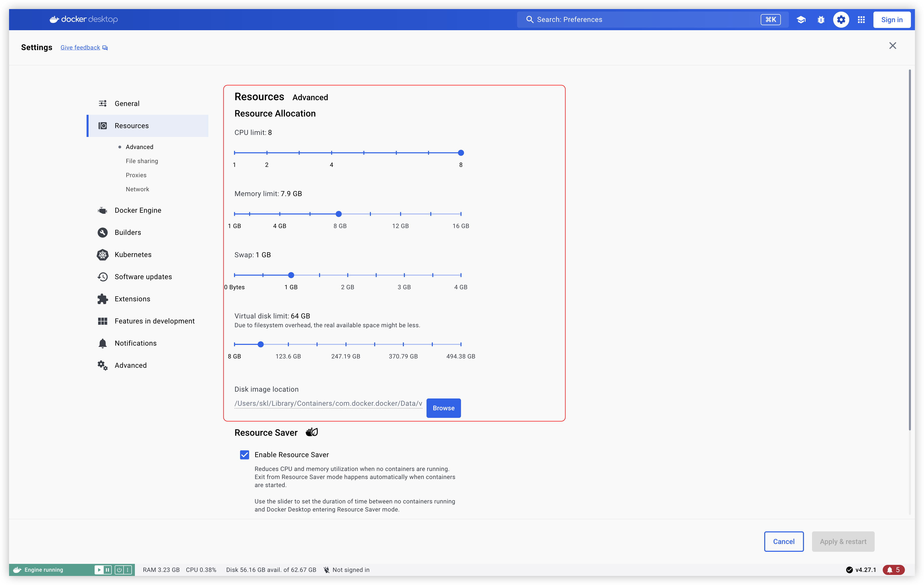The height and width of the screenshot is (585, 924).
Task: Select the Proxies sub-item
Action: [136, 175]
